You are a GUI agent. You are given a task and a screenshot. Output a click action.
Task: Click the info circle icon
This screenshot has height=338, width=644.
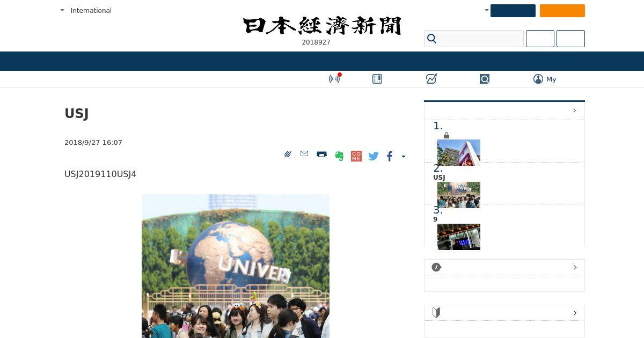[x=436, y=267]
